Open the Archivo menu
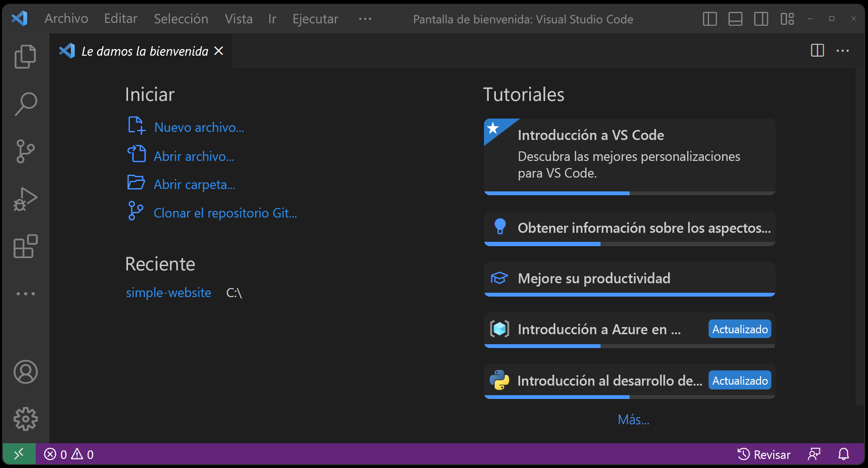This screenshot has width=868, height=468. pyautogui.click(x=67, y=19)
